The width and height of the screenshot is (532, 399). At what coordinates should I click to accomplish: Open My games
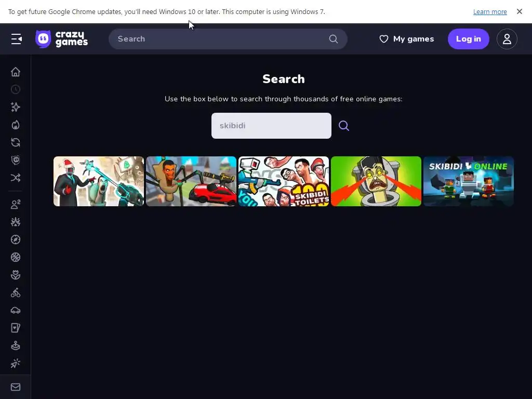[x=406, y=39]
